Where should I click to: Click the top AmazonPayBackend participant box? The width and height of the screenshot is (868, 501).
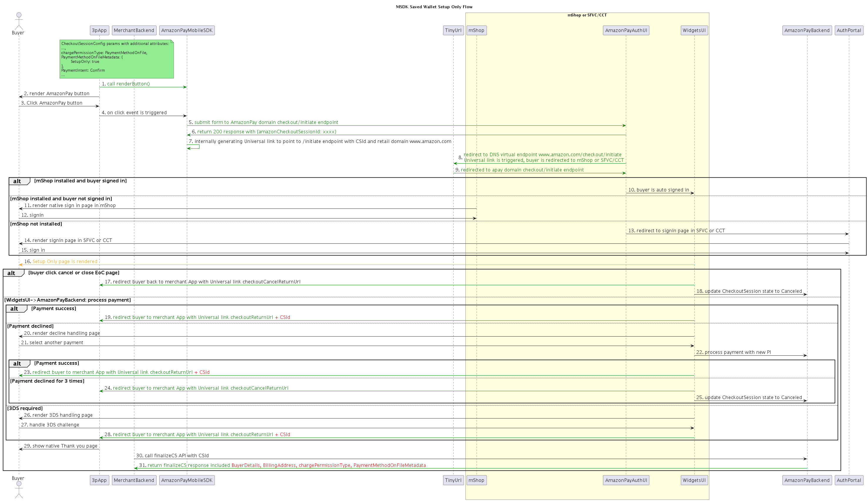pos(807,30)
